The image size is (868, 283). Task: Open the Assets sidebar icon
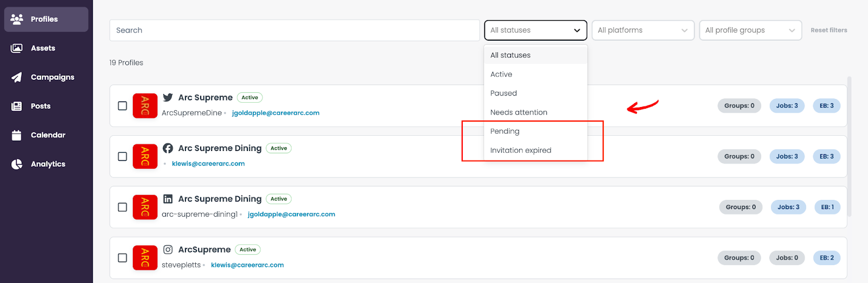coord(17,48)
